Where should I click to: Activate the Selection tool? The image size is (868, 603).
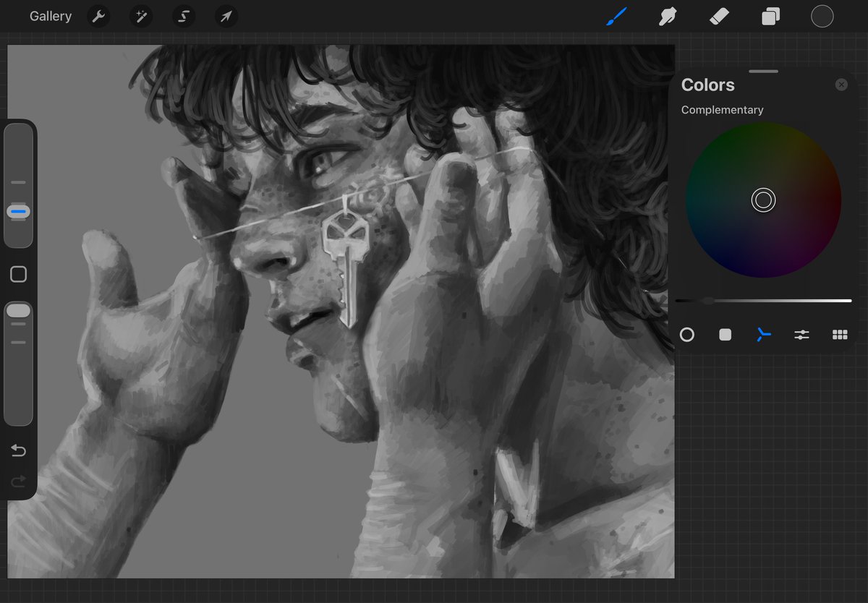[x=184, y=17]
